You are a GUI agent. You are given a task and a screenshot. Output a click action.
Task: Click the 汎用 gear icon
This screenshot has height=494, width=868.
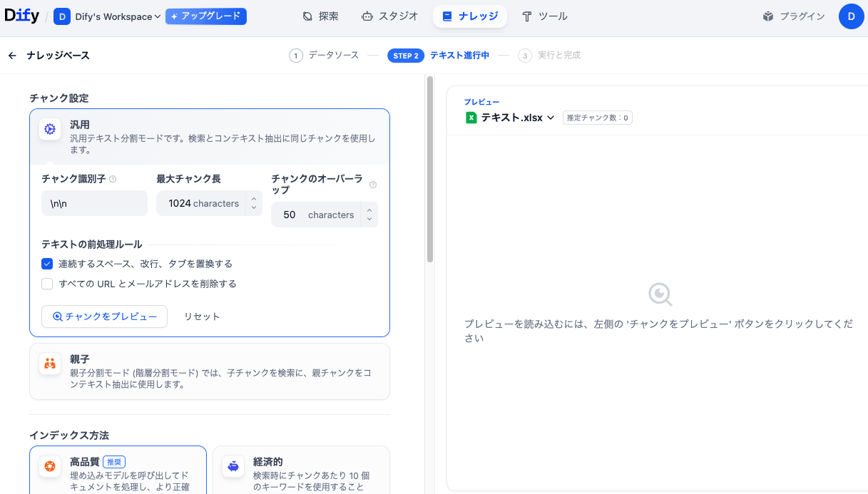tap(50, 129)
